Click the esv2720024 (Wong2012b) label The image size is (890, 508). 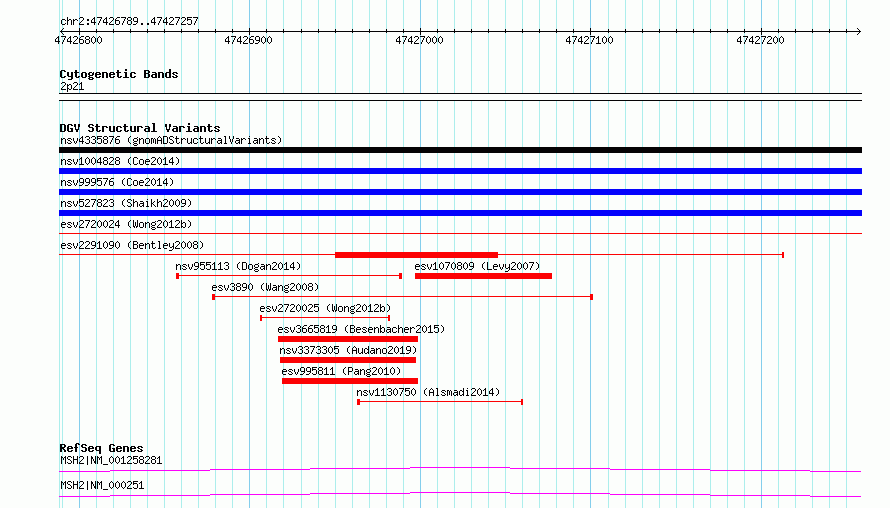coord(126,224)
